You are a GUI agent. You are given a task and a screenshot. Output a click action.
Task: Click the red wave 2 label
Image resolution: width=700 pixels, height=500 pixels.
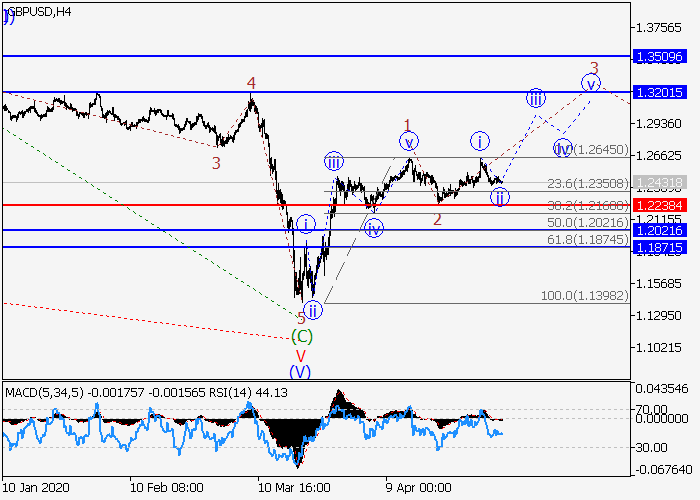(x=437, y=219)
